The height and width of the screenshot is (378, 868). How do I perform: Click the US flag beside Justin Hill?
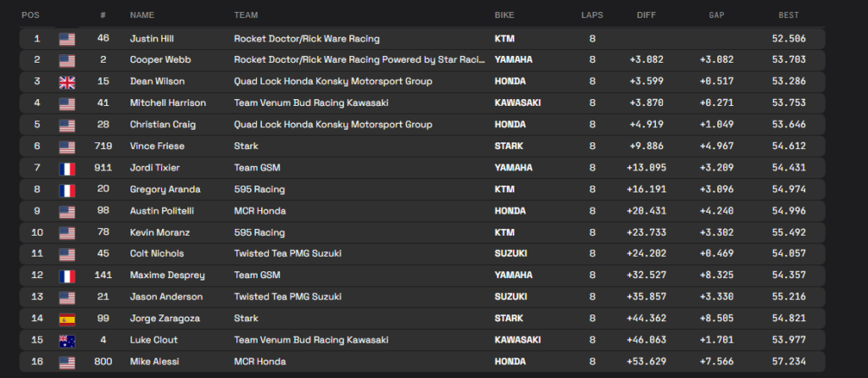67,39
